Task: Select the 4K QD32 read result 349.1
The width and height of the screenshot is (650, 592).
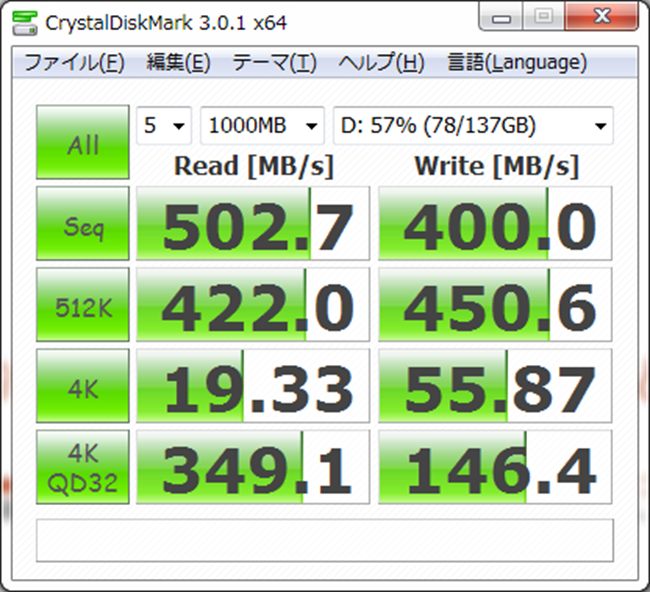Action: pos(253,467)
